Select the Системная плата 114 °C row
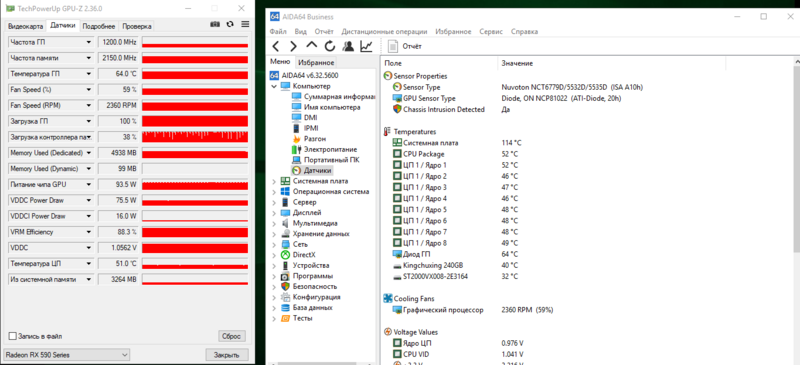The height and width of the screenshot is (365, 800). 457,143
